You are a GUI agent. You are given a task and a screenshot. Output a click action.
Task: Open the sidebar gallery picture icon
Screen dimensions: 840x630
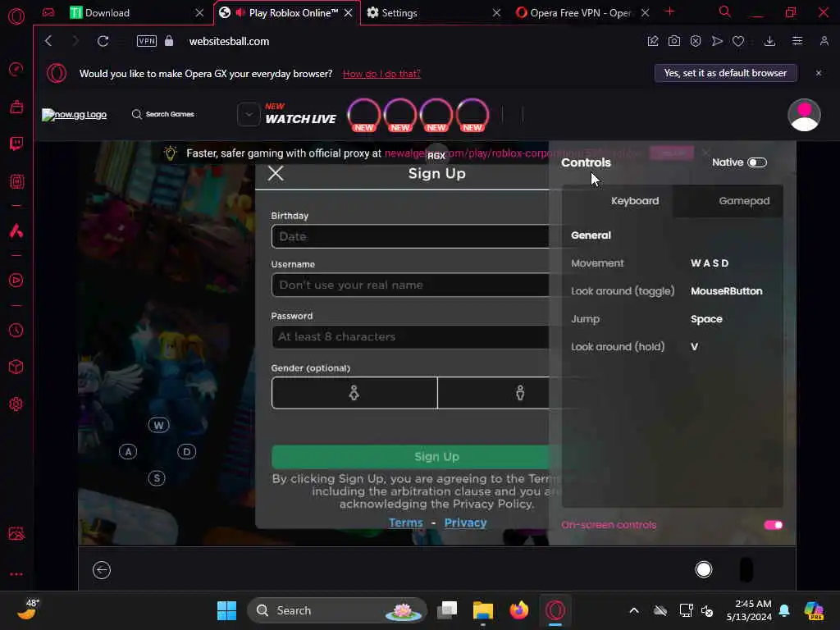click(x=16, y=533)
